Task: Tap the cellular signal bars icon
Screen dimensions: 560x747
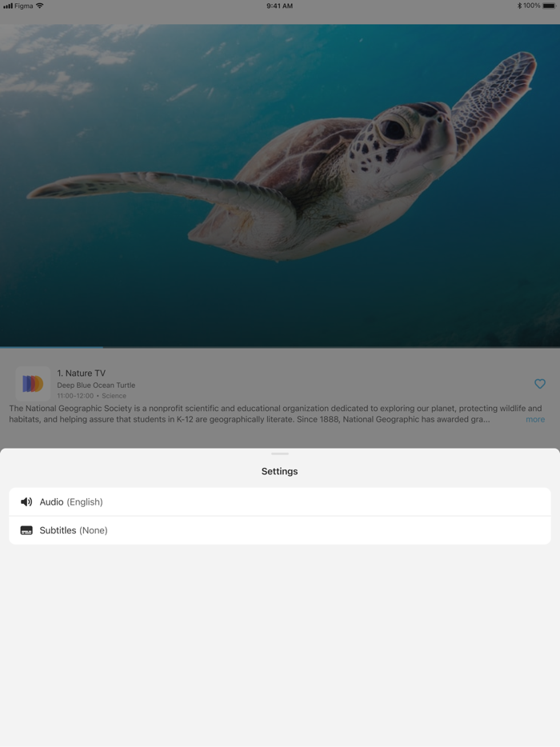Action: 8,6
